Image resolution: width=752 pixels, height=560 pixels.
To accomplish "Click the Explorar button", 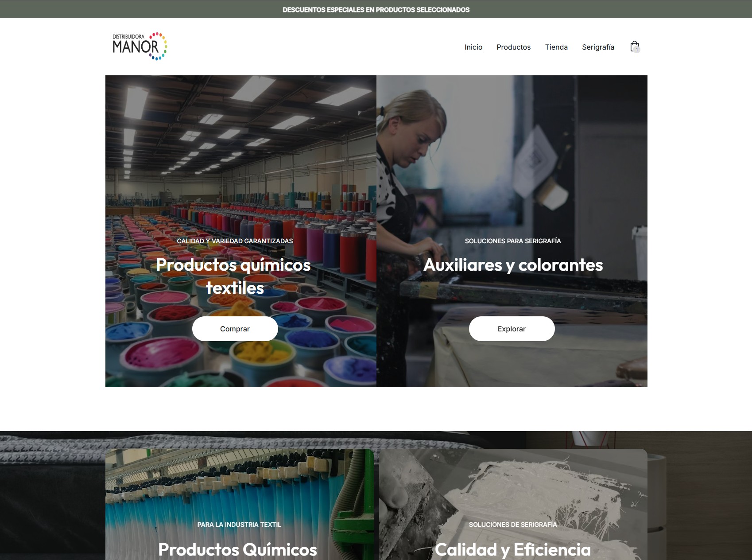I will tap(512, 329).
